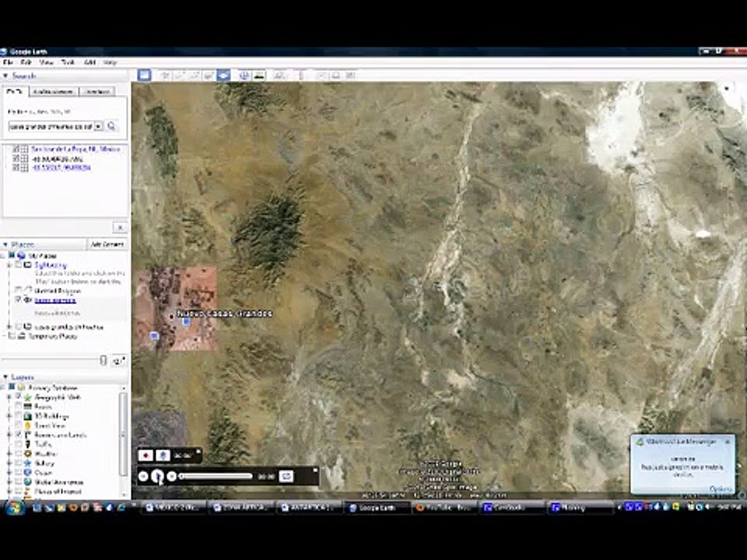The image size is (747, 560).
Task: Click the Add Content button
Action: [107, 244]
